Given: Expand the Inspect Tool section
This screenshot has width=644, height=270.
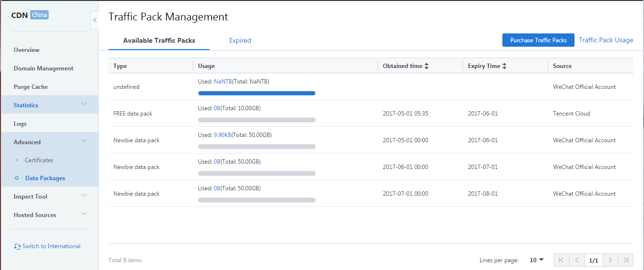Looking at the screenshot, I should (x=49, y=196).
